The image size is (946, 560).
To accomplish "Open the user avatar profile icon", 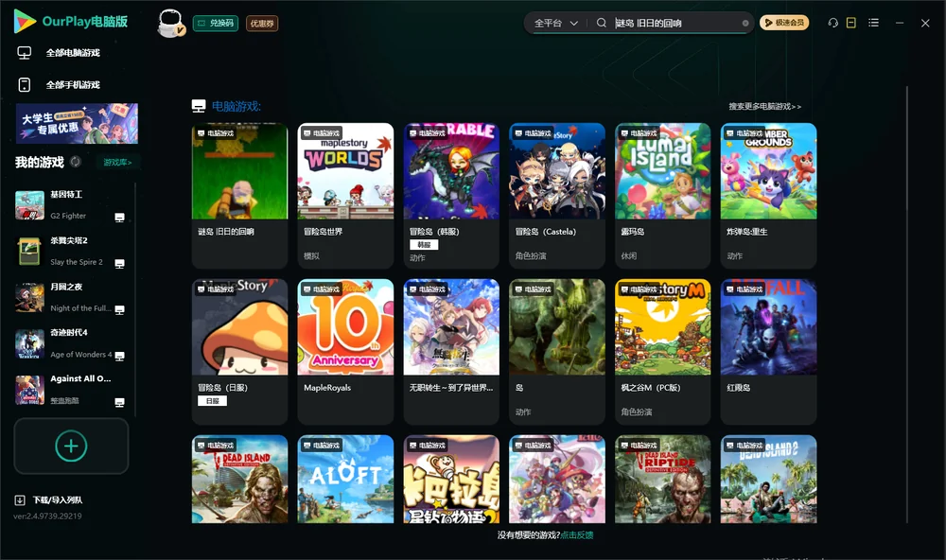I will click(170, 23).
